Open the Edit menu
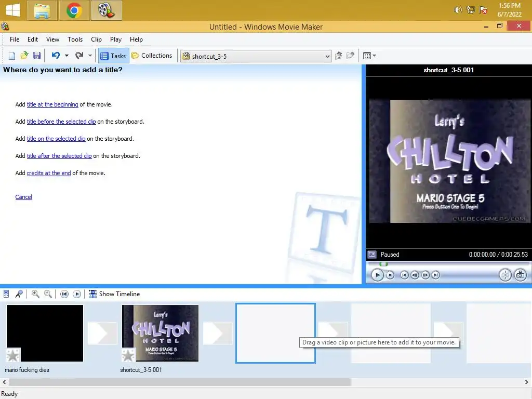The width and height of the screenshot is (532, 399). (x=33, y=39)
